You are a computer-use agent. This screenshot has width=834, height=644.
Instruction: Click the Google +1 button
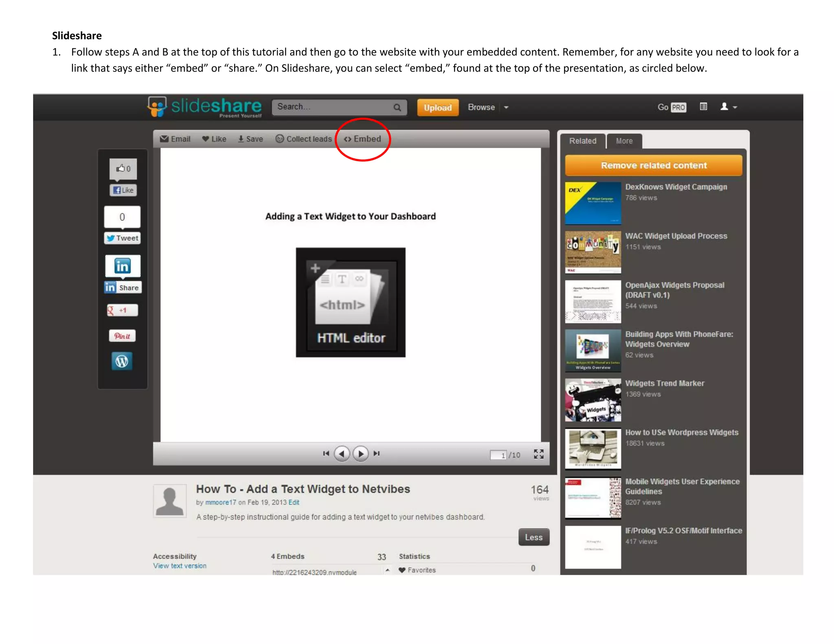tap(122, 310)
